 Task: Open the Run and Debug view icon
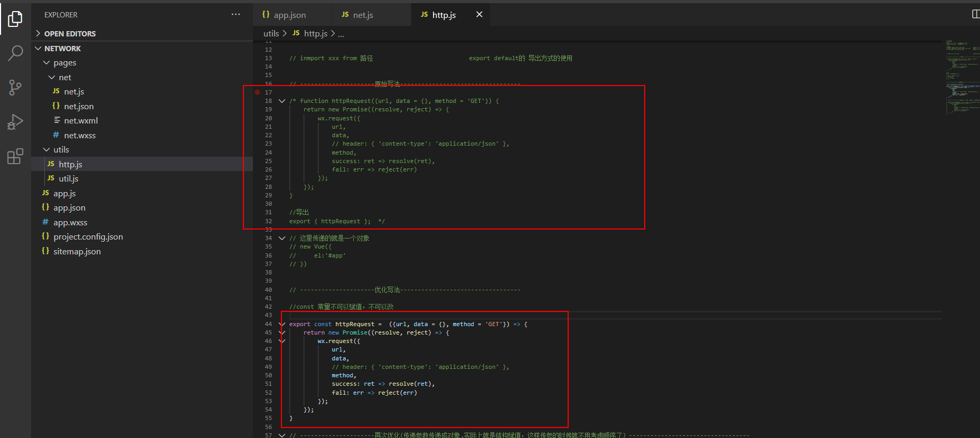point(15,122)
